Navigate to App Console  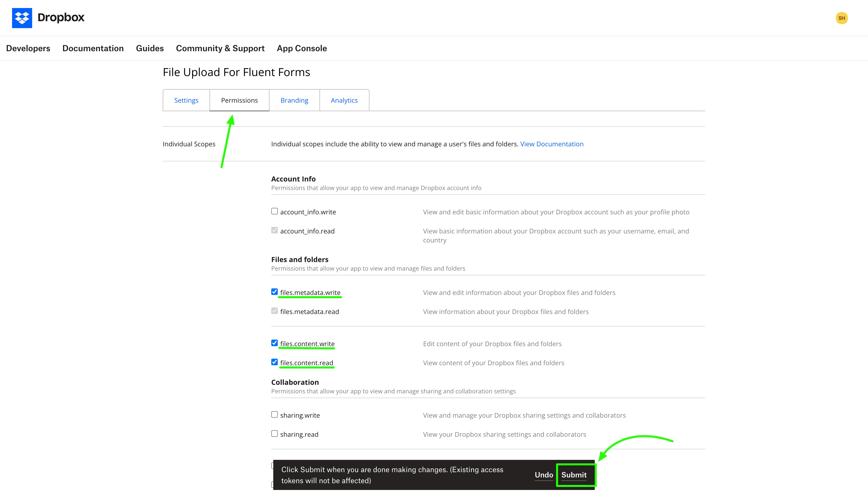pyautogui.click(x=302, y=48)
